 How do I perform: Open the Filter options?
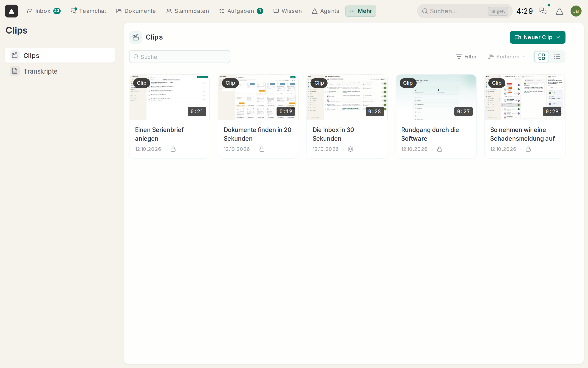coord(466,57)
